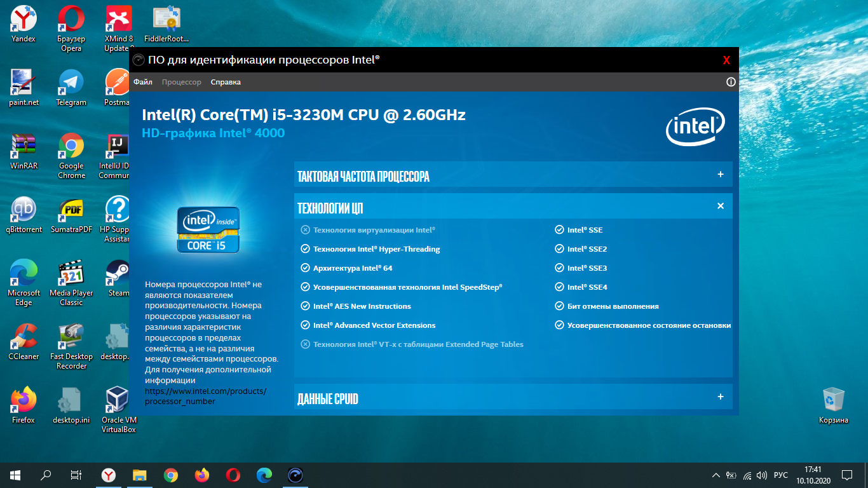
Task: Open the Windows Start menu
Action: pyautogui.click(x=15, y=475)
